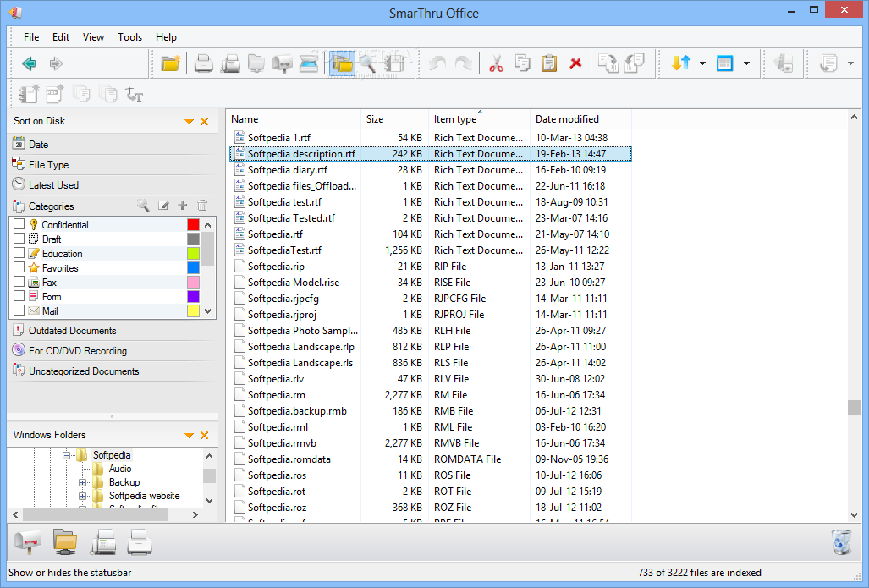Viewport: 869px width, 588px height.
Task: Click the Paste clipboard icon
Action: pyautogui.click(x=549, y=63)
